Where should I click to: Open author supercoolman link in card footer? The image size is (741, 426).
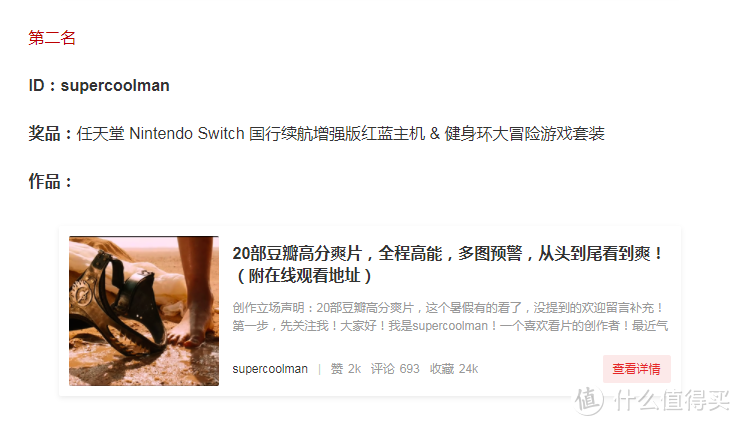[270, 369]
